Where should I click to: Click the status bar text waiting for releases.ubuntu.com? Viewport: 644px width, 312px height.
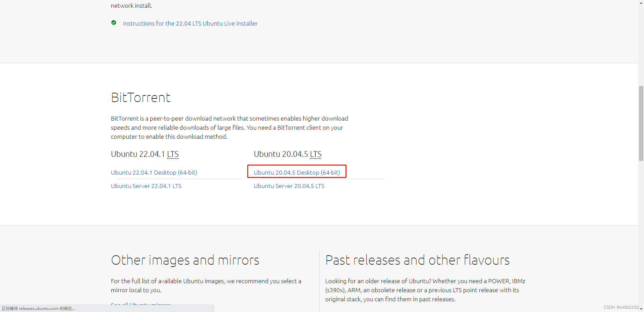(39, 309)
